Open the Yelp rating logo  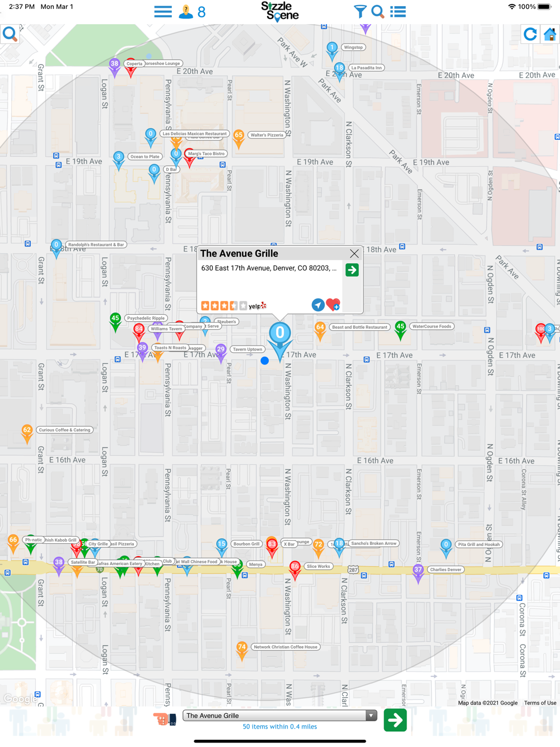(258, 306)
